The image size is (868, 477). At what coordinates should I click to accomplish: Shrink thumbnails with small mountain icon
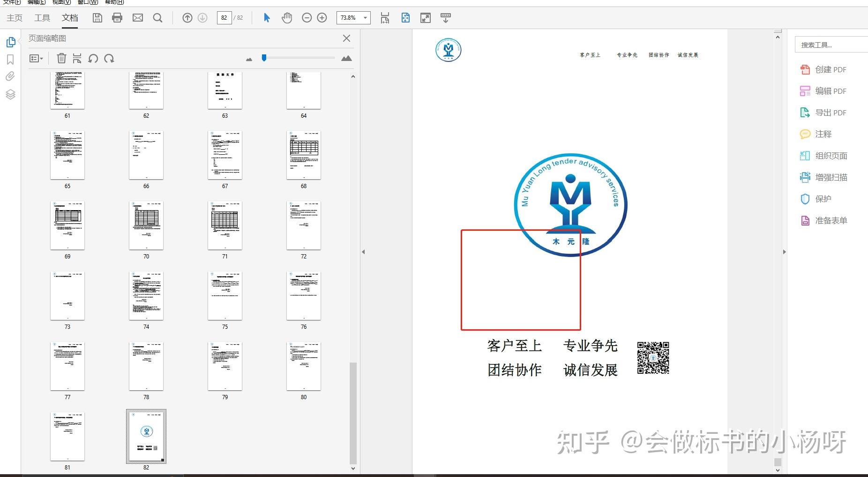(x=249, y=59)
